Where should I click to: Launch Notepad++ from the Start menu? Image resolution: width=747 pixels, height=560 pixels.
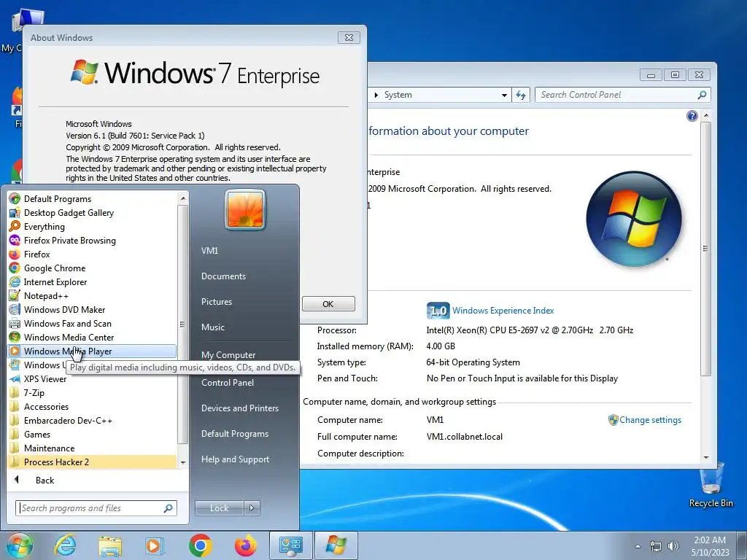[x=93, y=296]
